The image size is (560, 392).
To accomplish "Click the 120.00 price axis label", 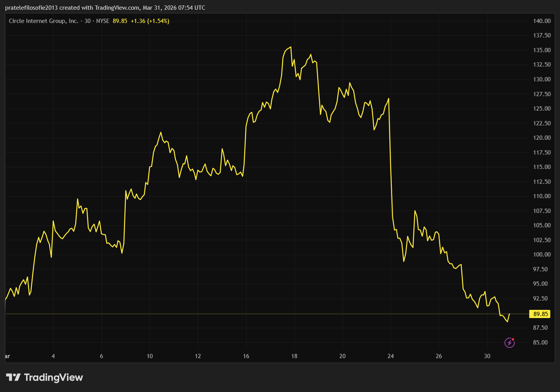I will (x=542, y=138).
